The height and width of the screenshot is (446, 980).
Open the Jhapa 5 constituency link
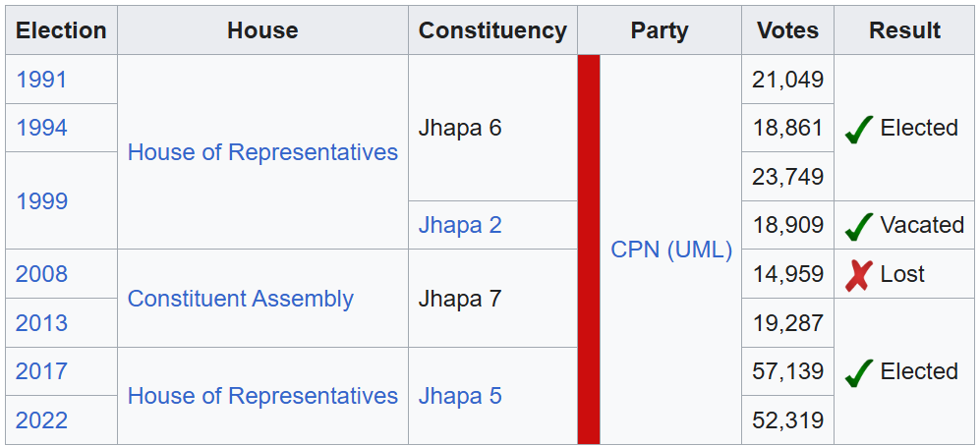[460, 396]
